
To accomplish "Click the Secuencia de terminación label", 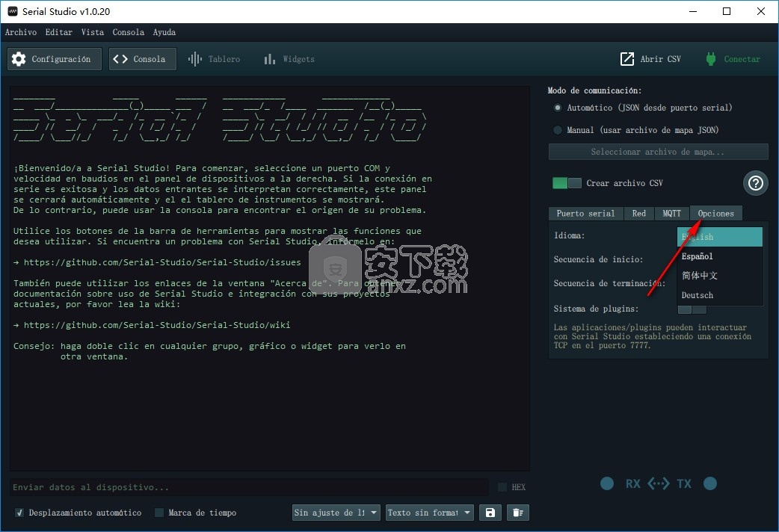I will (x=609, y=283).
